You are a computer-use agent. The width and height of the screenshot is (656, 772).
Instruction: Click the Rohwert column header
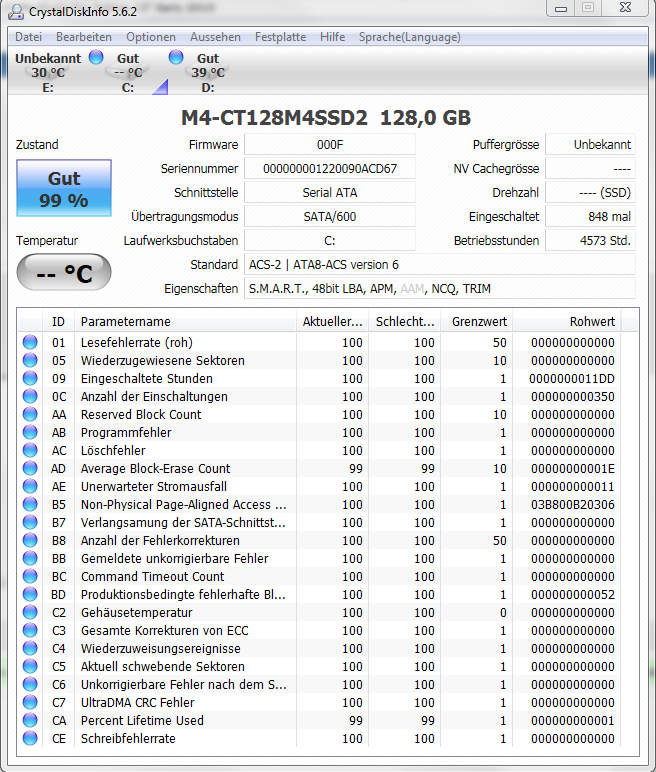coord(567,322)
